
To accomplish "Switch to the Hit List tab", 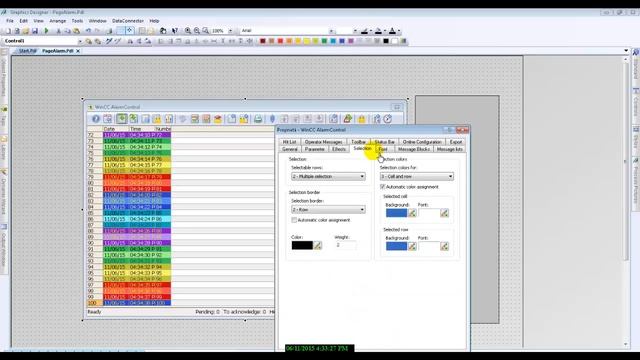I will (289, 142).
